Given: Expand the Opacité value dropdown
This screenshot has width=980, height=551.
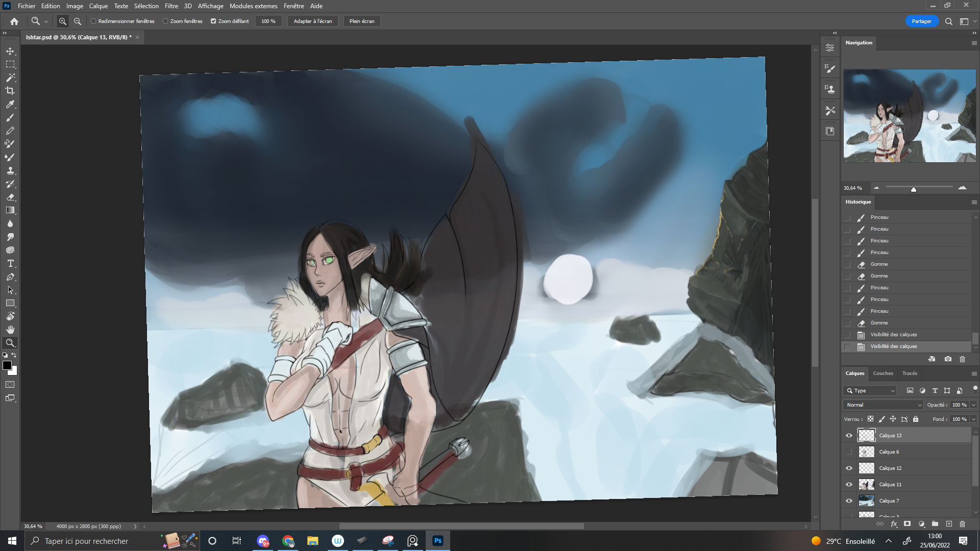Looking at the screenshot, I should [973, 405].
